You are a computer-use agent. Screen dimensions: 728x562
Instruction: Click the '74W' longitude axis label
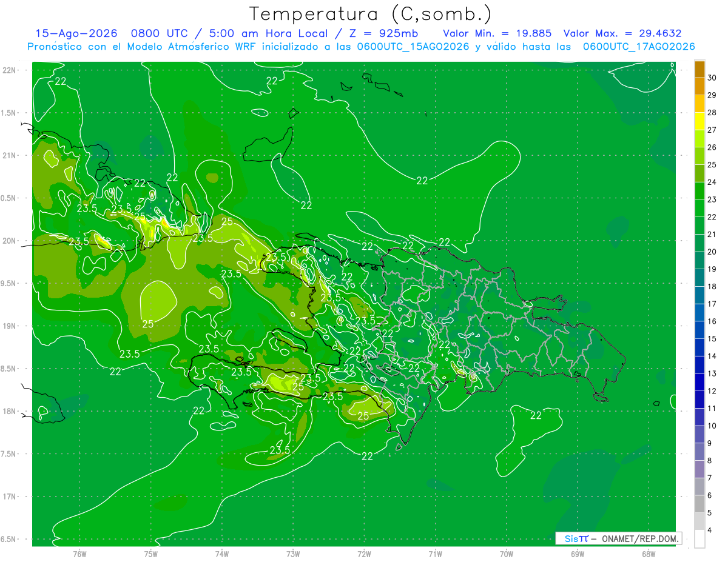221,554
